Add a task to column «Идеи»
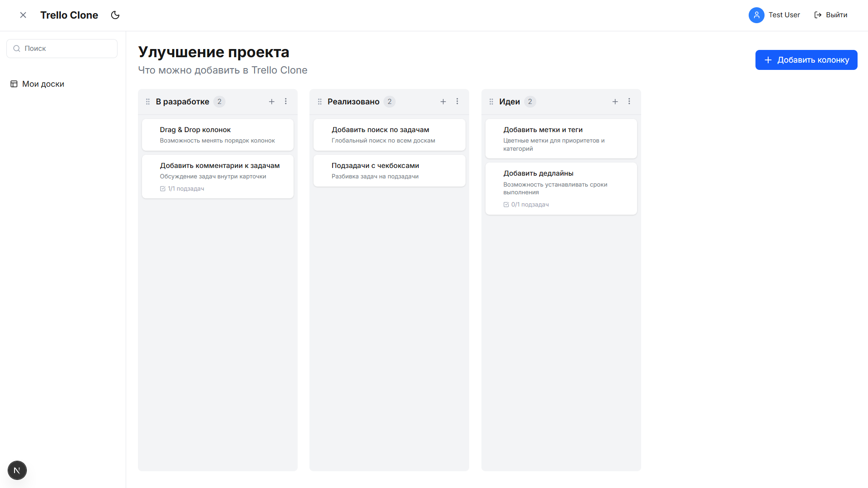 click(615, 102)
